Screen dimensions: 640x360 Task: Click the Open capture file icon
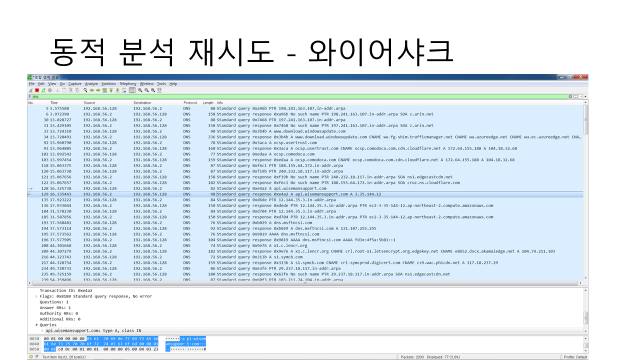[x=58, y=90]
